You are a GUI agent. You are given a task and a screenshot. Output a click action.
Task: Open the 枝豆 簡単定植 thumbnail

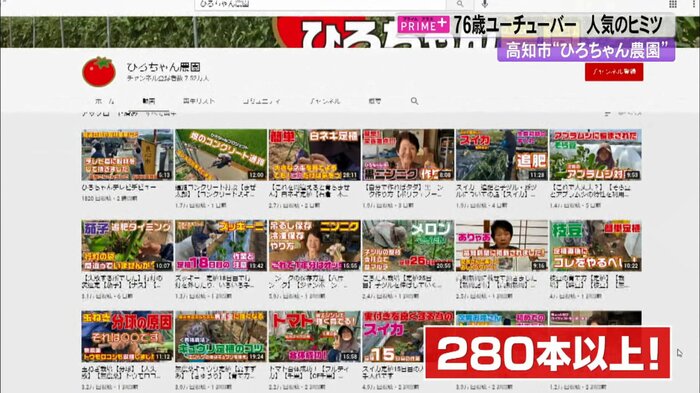pyautogui.click(x=595, y=246)
